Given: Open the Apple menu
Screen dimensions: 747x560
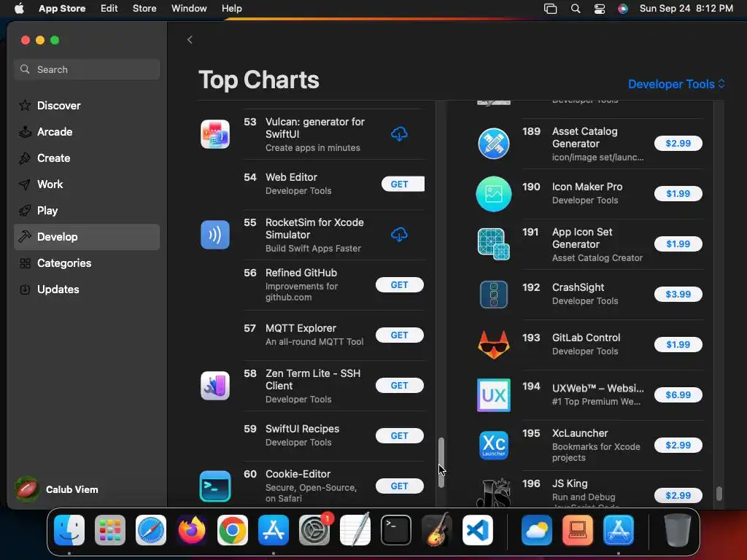Looking at the screenshot, I should (x=19, y=9).
